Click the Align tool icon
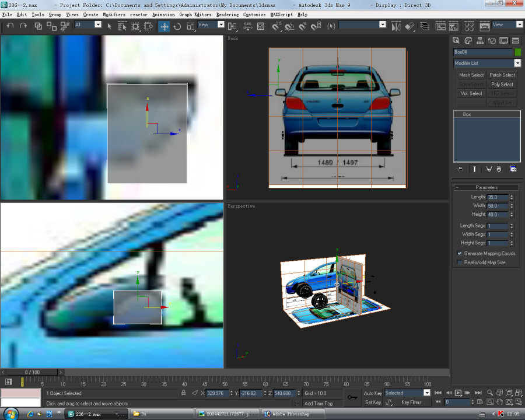Viewport: 525px width, 420px height. pos(409,26)
